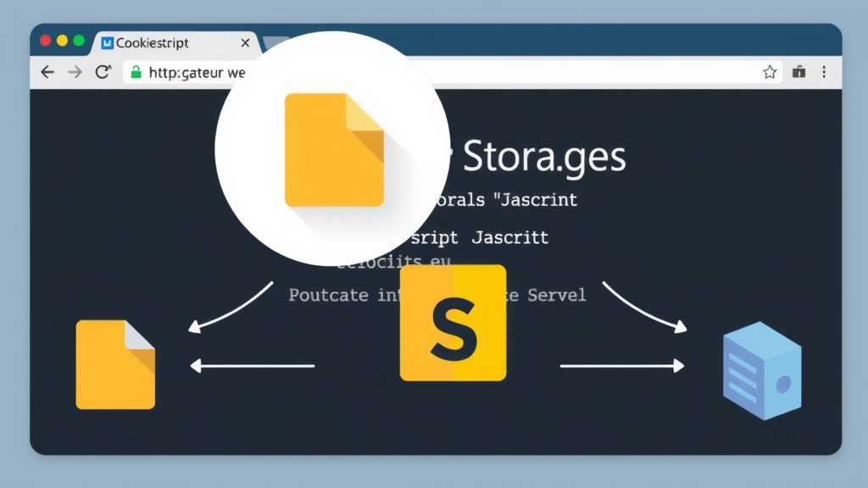Image resolution: width=868 pixels, height=488 pixels.
Task: Toggle the bookmark star in the address bar
Action: pyautogui.click(x=770, y=73)
